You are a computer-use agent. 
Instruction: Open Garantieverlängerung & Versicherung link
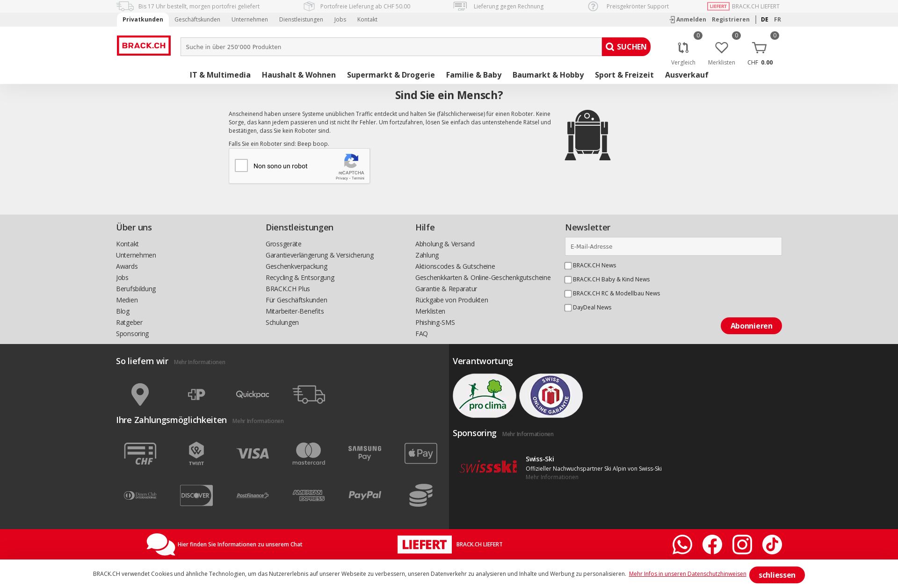coord(320,255)
